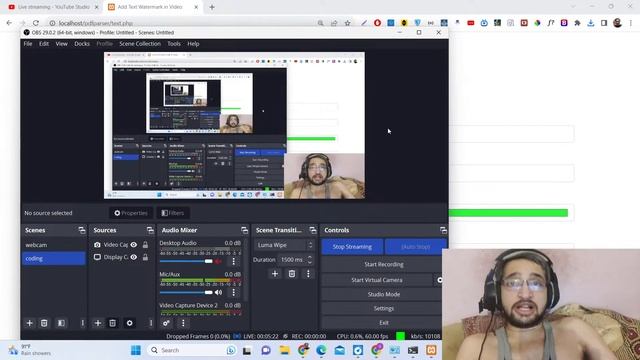Open virtual camera settings gear
Screen dimensions: 640x360
pyautogui.click(x=440, y=280)
